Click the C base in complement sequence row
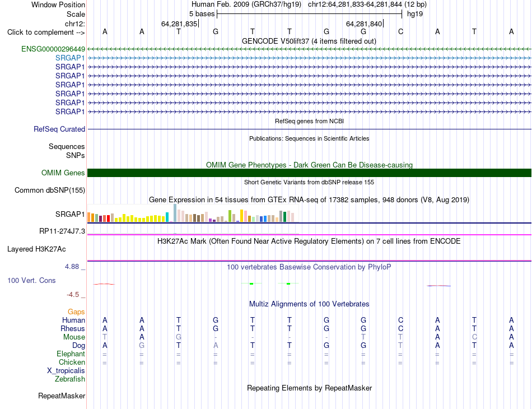Viewport: 532px width, 409px height. [x=401, y=32]
